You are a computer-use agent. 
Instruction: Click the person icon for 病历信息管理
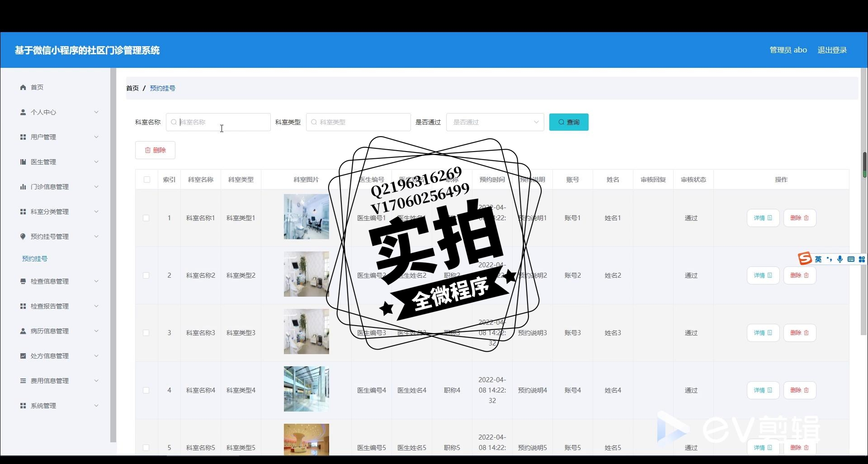[x=23, y=331]
